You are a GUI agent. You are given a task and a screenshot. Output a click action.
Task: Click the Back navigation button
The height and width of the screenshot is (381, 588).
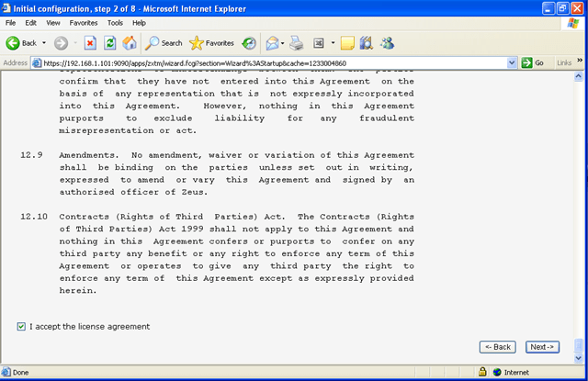pyautogui.click(x=21, y=42)
